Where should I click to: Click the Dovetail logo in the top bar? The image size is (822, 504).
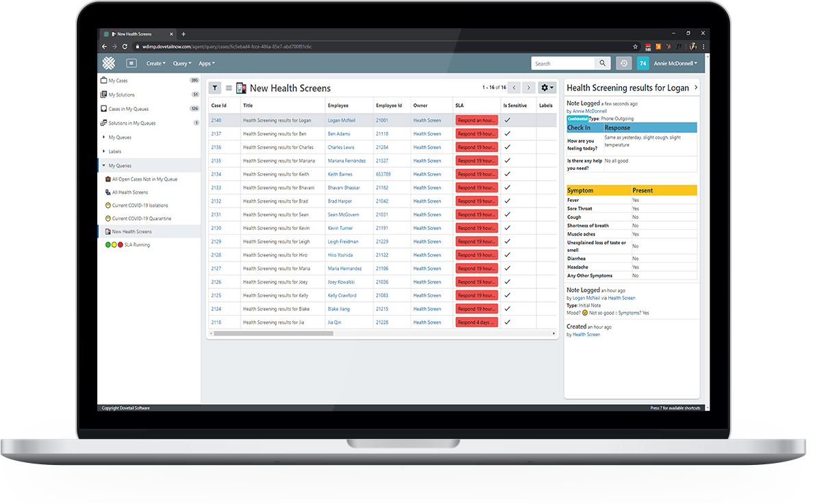(108, 63)
